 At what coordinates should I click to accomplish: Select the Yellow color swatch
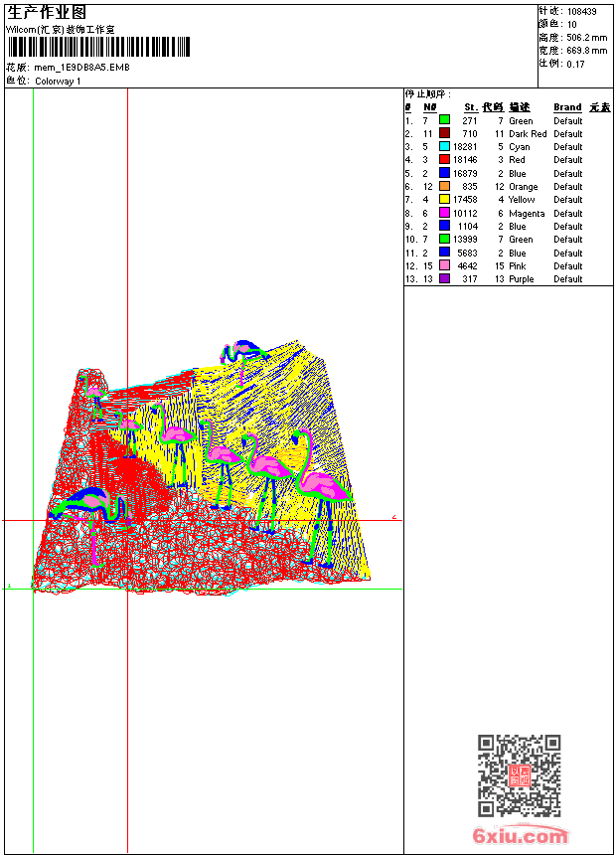pyautogui.click(x=444, y=200)
